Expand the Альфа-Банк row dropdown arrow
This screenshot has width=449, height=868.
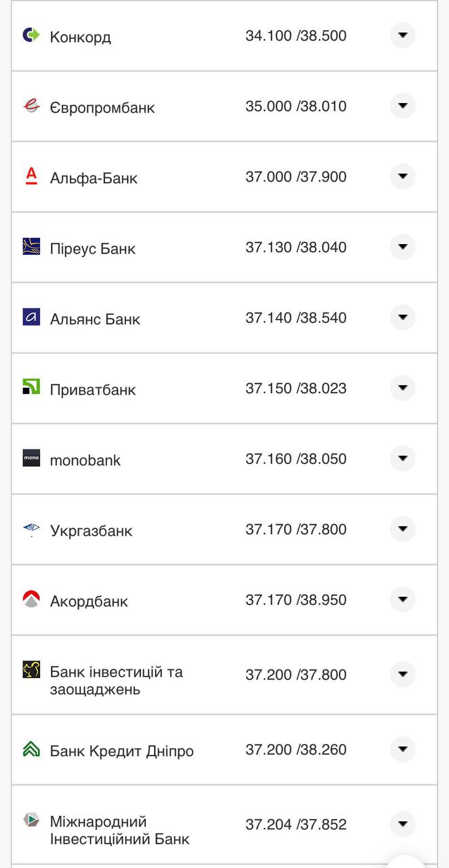click(403, 176)
